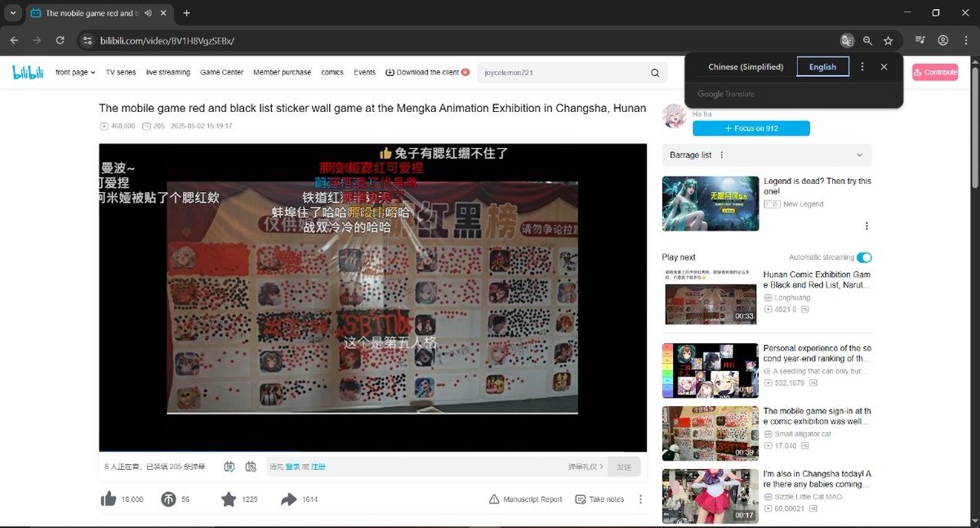Click the uploader avatar
The height and width of the screenshot is (528, 980).
(675, 116)
